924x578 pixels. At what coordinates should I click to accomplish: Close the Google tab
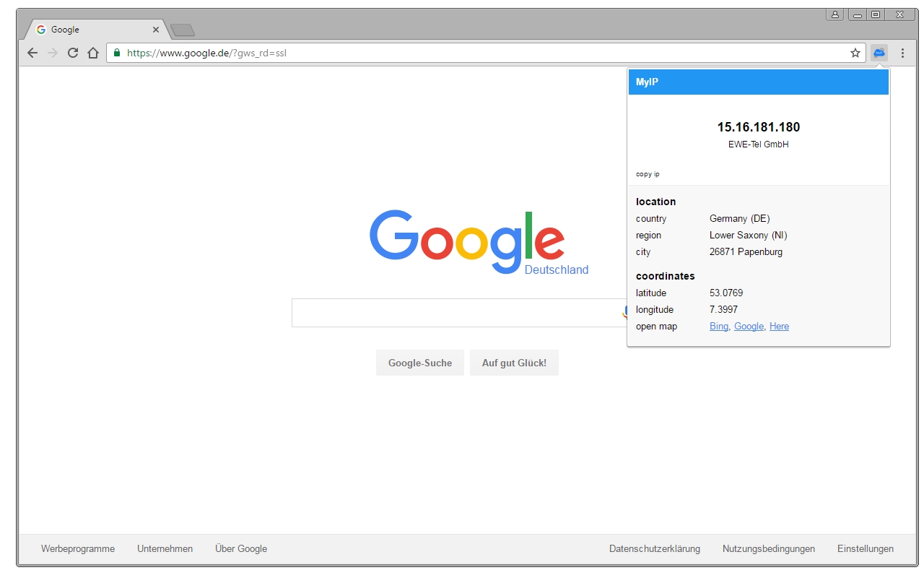point(155,30)
